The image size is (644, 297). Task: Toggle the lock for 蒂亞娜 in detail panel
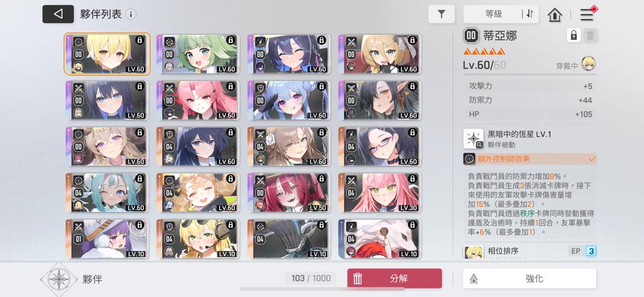point(574,35)
